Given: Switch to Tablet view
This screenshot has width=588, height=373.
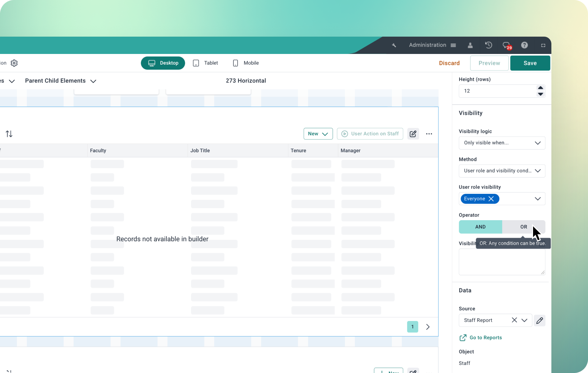Looking at the screenshot, I should coord(205,63).
